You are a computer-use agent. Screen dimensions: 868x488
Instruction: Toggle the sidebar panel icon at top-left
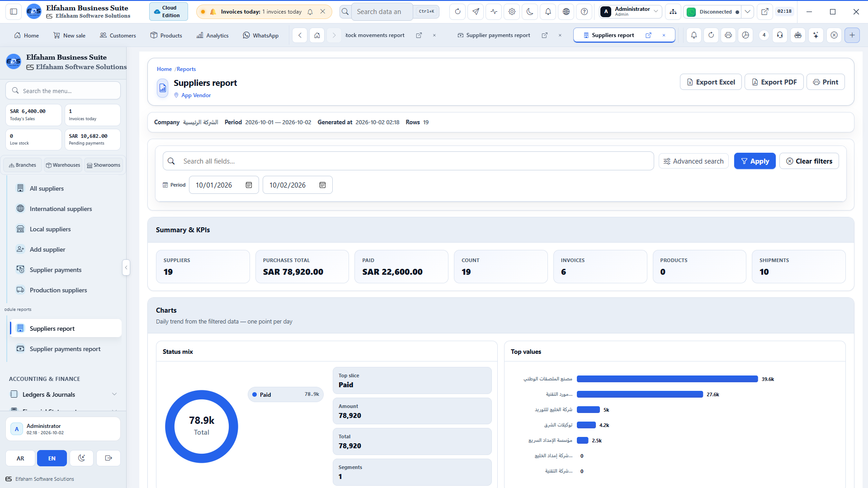(x=14, y=12)
